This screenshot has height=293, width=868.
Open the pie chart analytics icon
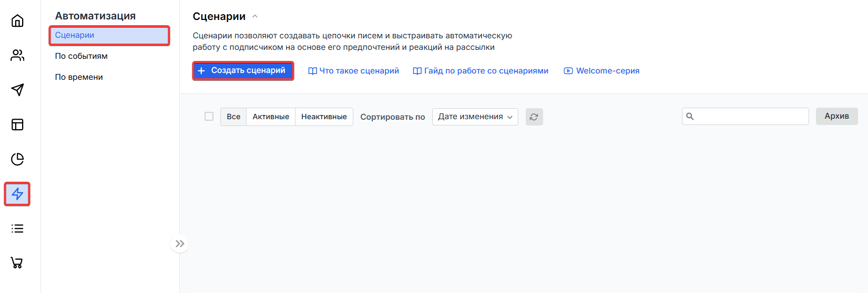(x=17, y=159)
